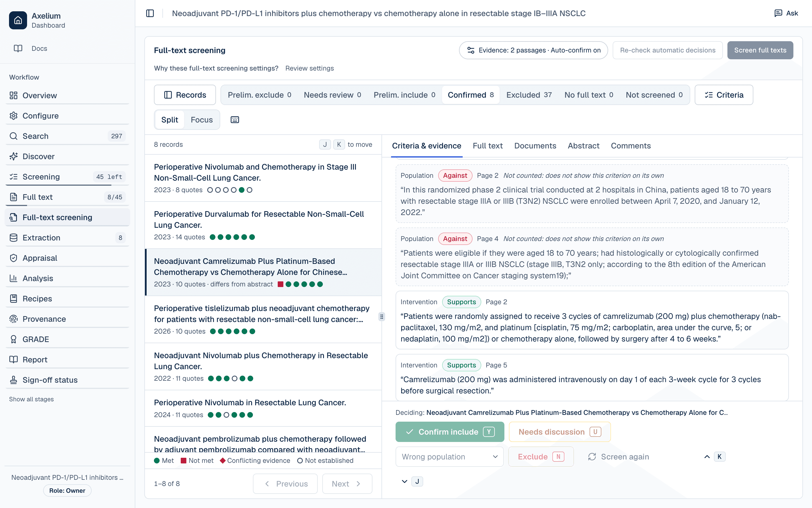Click the Extraction database icon
Image resolution: width=812 pixels, height=508 pixels.
pos(14,238)
